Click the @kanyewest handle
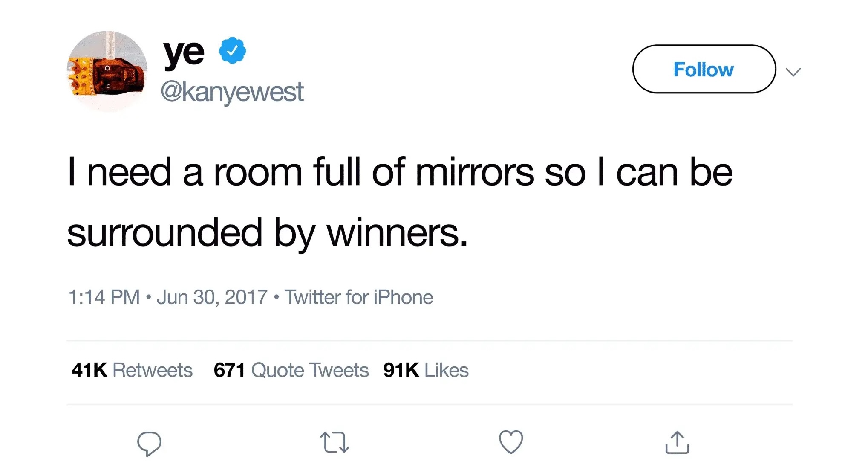This screenshot has width=868, height=473. [232, 91]
